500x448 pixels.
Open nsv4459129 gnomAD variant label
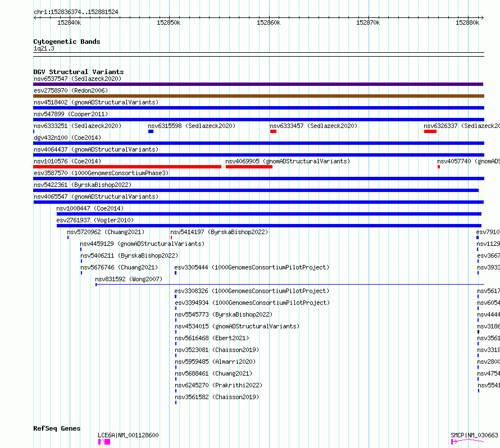142,244
